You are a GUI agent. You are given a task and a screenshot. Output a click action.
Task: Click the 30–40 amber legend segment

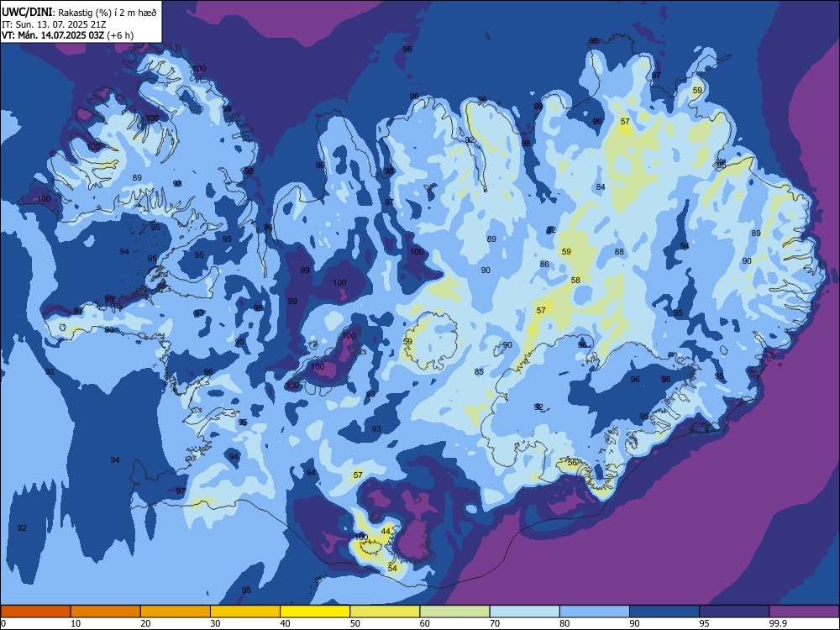tap(245, 612)
